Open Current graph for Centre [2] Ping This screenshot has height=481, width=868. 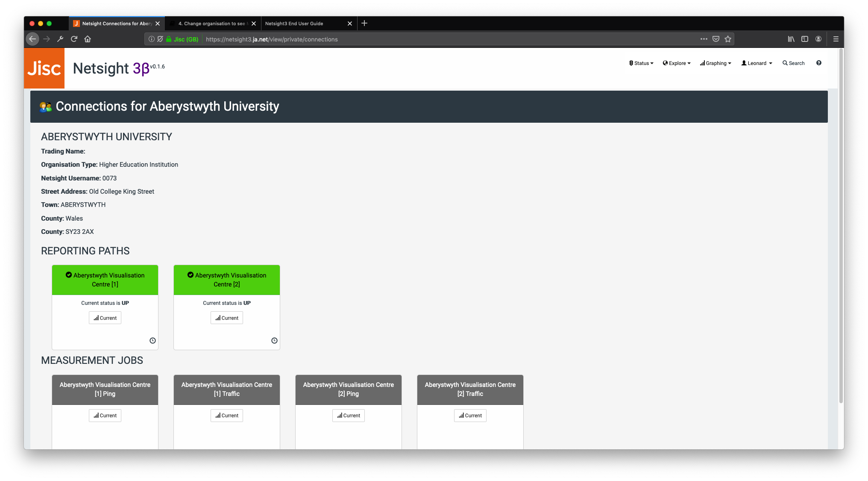click(x=349, y=416)
